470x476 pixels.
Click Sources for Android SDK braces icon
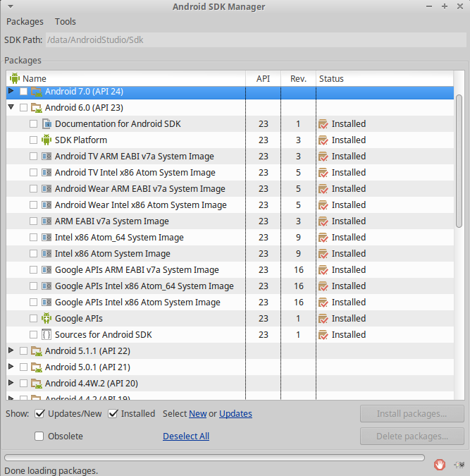coord(47,334)
